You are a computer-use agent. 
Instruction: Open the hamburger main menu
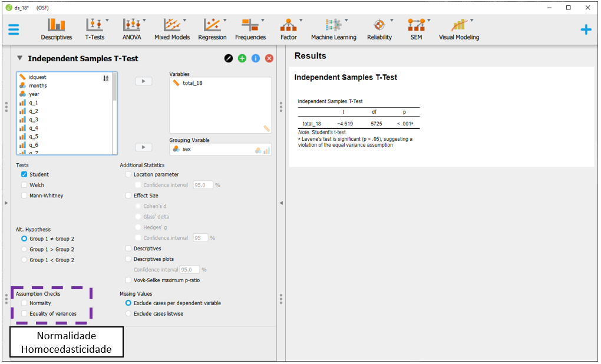pyautogui.click(x=14, y=29)
